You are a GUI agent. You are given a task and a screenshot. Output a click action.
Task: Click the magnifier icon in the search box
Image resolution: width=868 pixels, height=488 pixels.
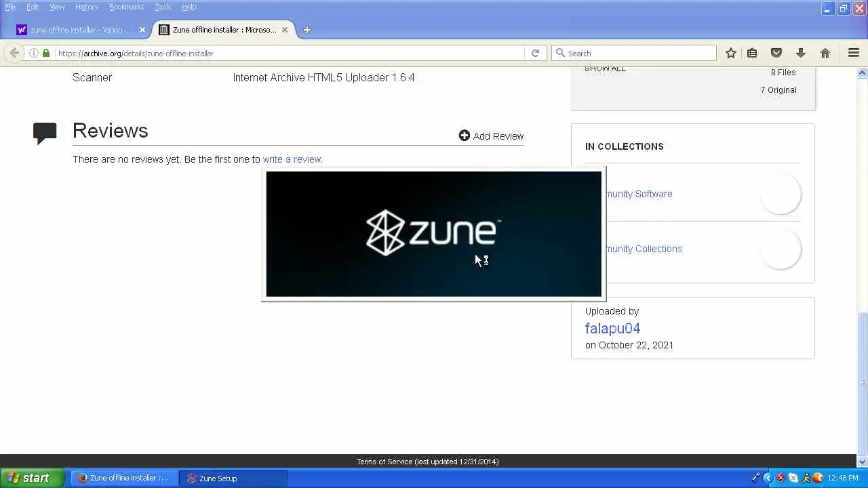tap(560, 53)
